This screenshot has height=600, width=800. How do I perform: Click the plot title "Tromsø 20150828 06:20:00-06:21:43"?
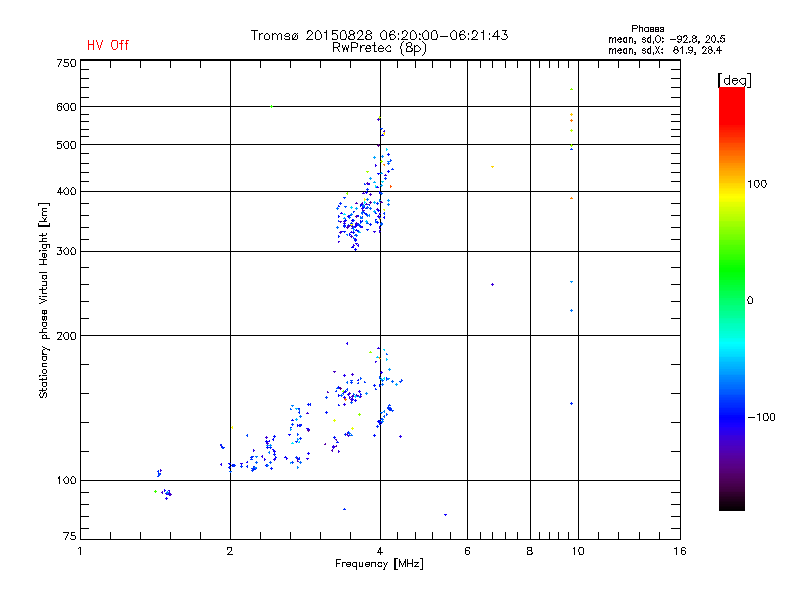click(379, 35)
